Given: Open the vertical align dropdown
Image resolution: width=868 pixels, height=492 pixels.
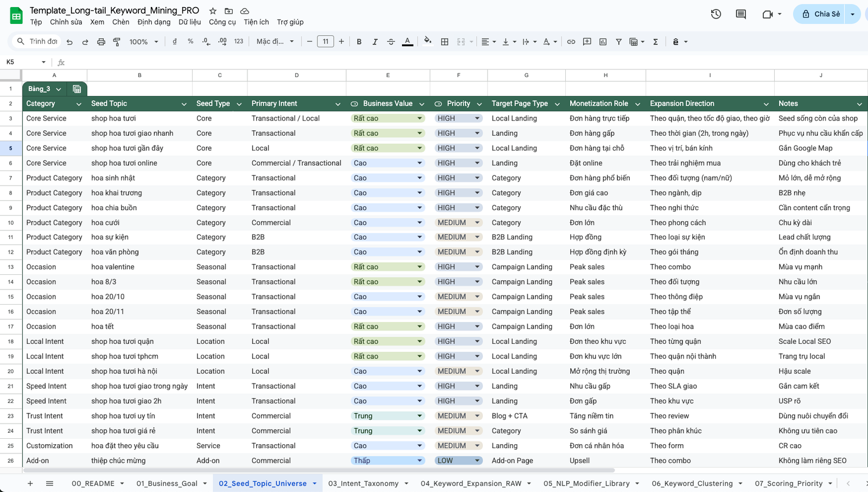Looking at the screenshot, I should 509,42.
